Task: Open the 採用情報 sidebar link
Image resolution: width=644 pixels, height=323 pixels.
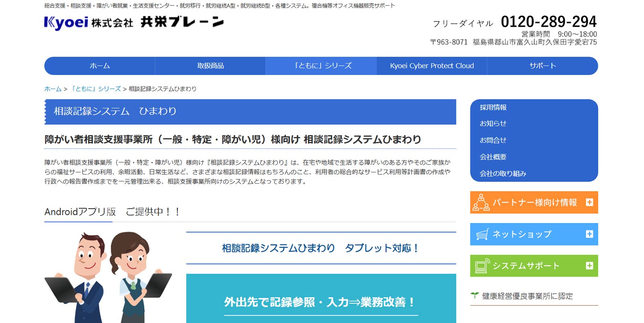Action: pyautogui.click(x=493, y=108)
